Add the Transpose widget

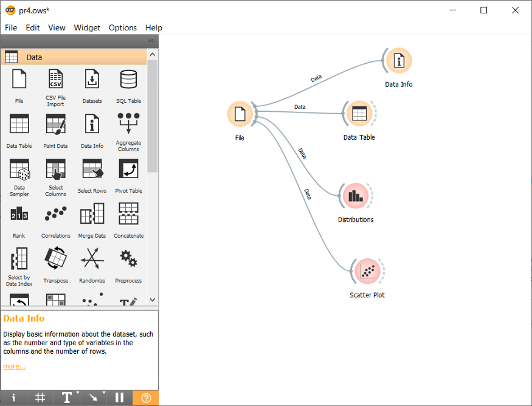[x=55, y=258]
